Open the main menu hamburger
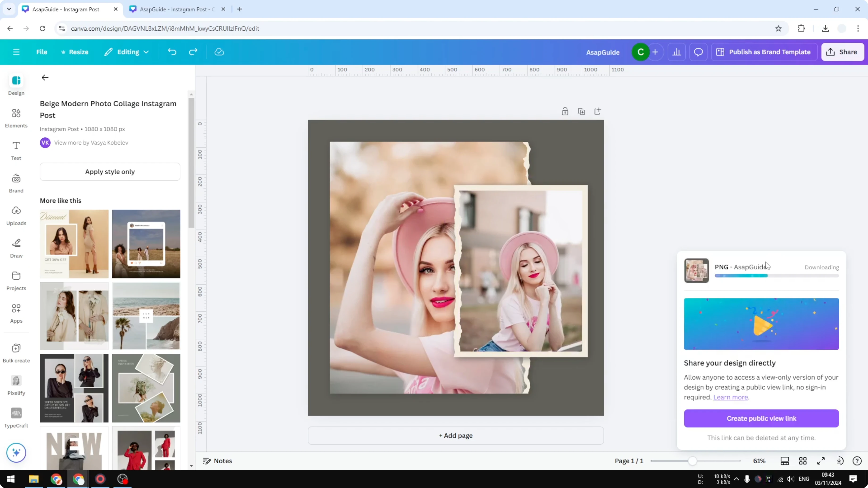Screen dimensions: 868x488 pyautogui.click(x=16, y=52)
